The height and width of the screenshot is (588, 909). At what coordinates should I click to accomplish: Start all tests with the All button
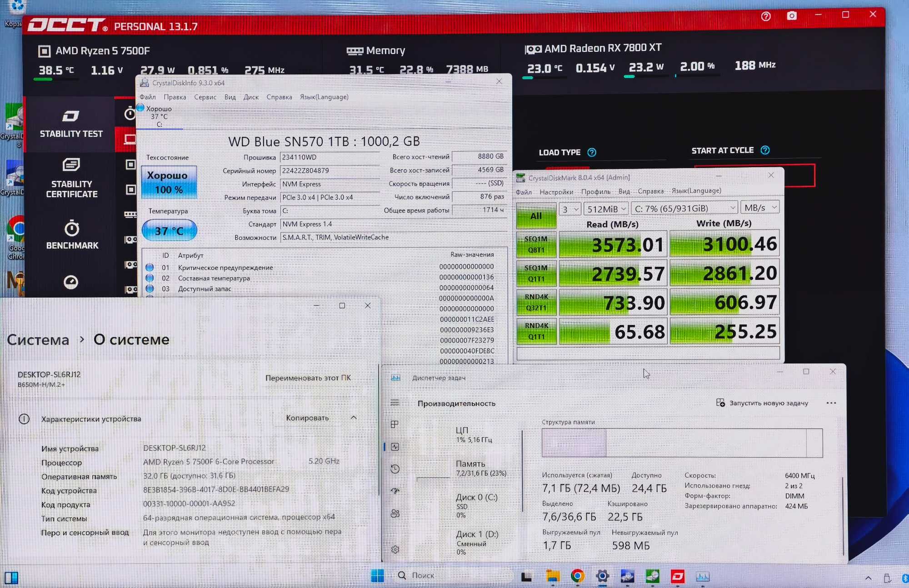536,215
